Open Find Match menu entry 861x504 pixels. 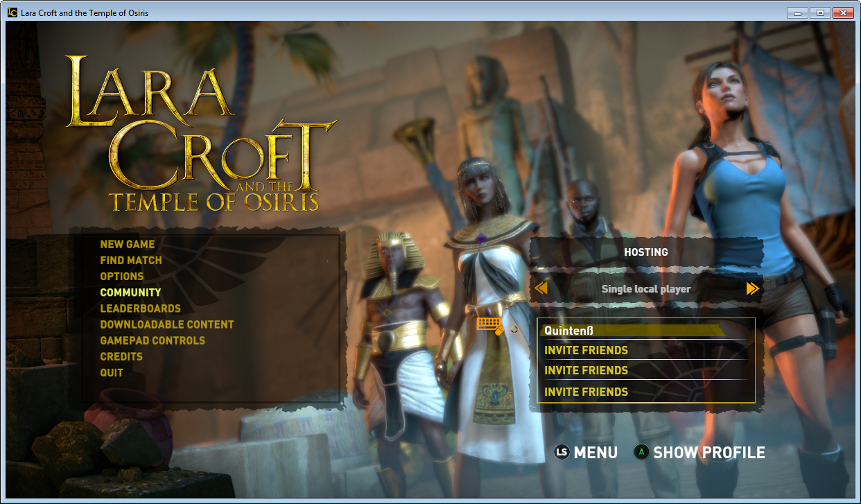coord(131,260)
